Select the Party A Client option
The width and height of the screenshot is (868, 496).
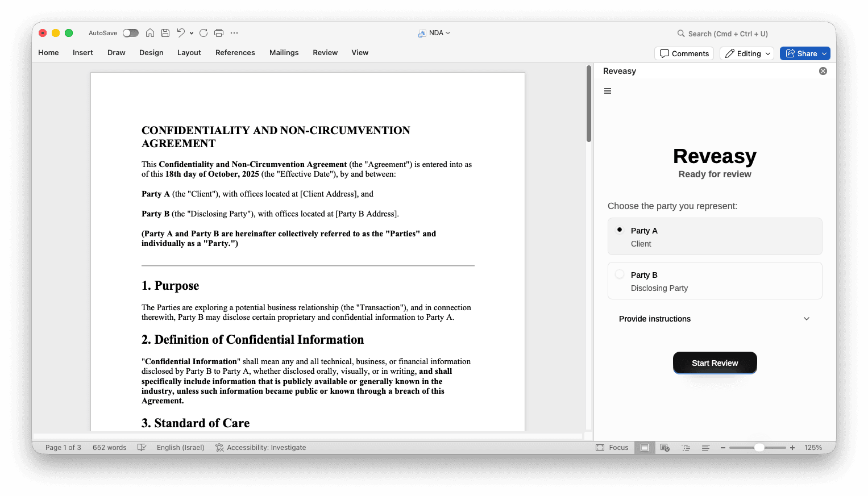click(x=715, y=236)
